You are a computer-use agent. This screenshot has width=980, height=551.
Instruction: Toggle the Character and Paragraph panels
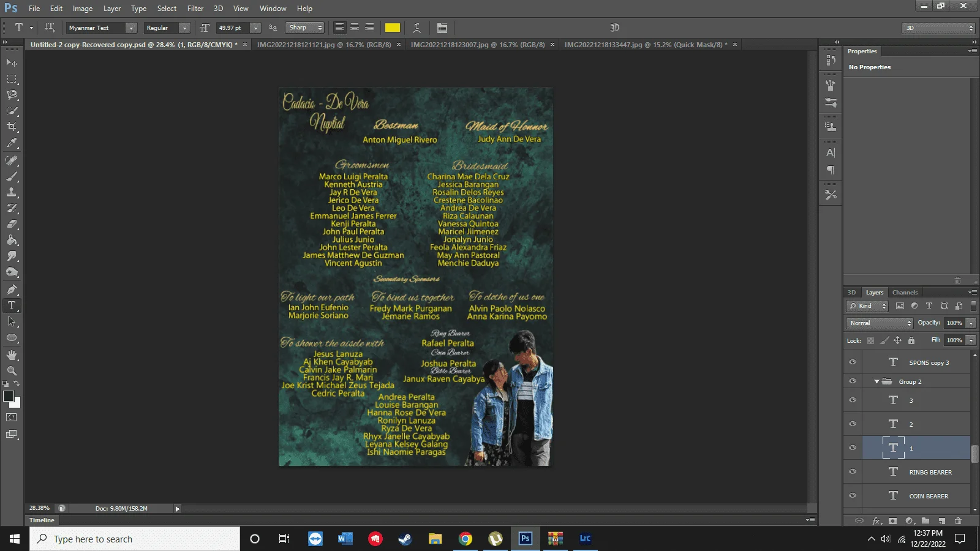442,28
